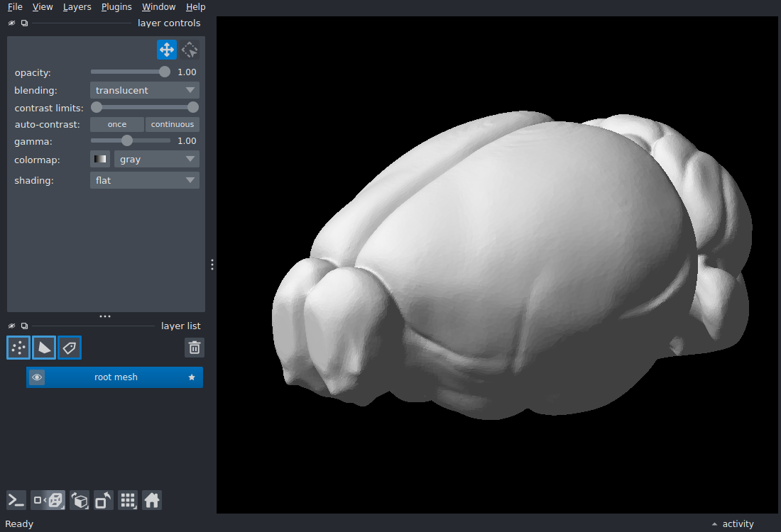781x532 pixels.
Task: Click the vertical panel splitter handle
Action: (212, 265)
